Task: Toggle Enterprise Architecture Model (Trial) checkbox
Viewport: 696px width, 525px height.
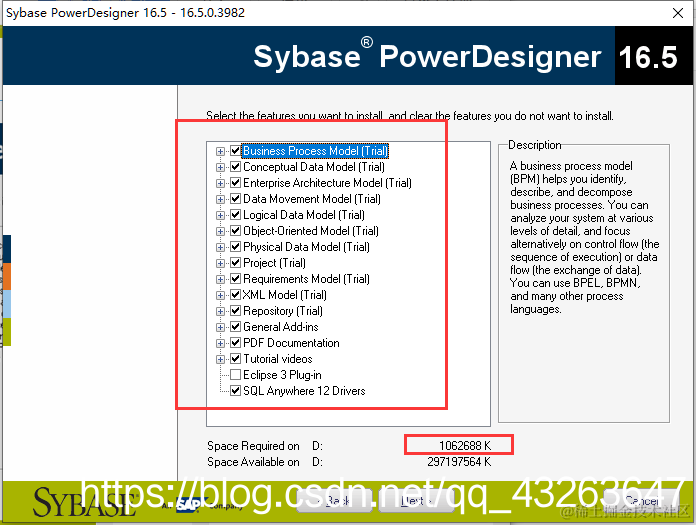Action: pos(236,182)
